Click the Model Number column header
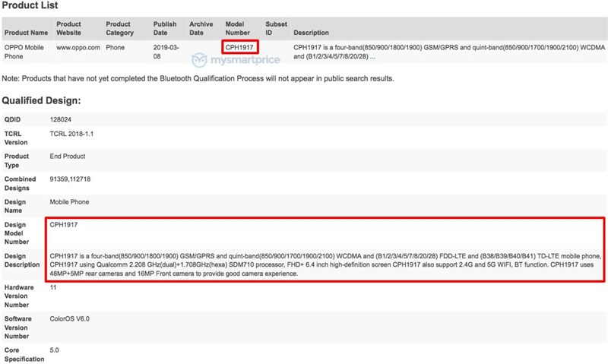Screen dimensions: 608x364 pos(237,28)
